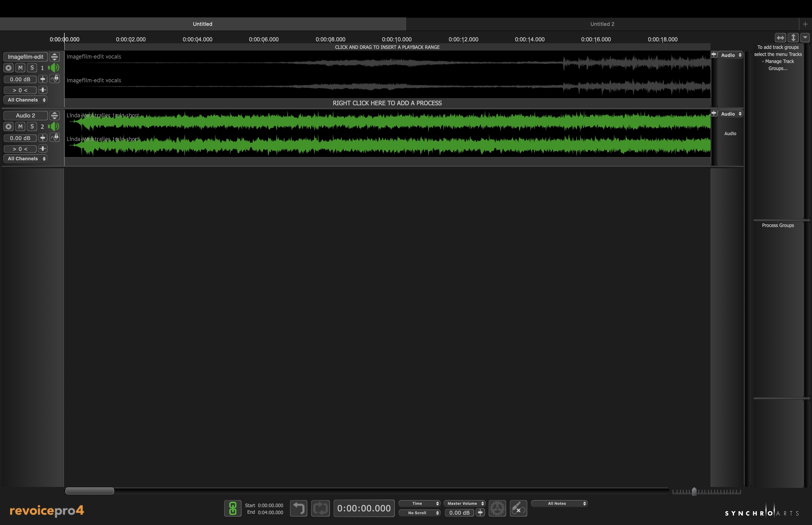The height and width of the screenshot is (525, 812).
Task: Open pan fader button for Audio 2 track
Action: 43,149
